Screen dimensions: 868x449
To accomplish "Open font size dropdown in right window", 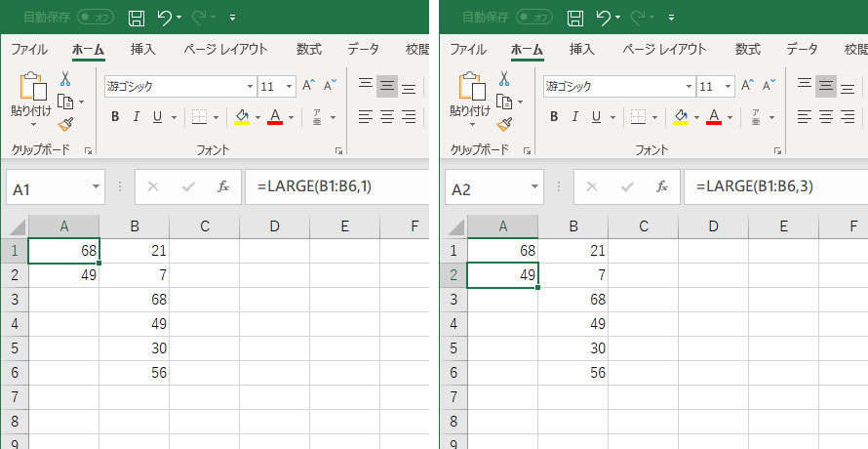I will [728, 87].
